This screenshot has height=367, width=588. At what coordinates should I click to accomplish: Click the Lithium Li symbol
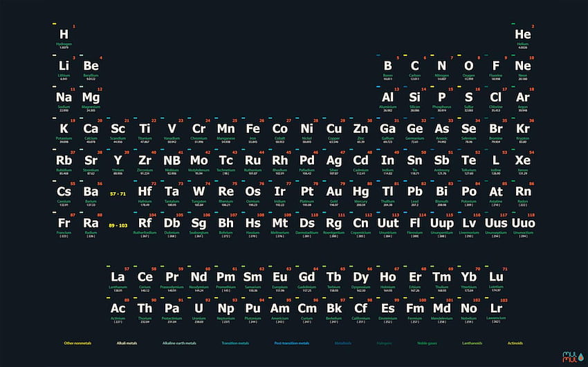coord(64,66)
